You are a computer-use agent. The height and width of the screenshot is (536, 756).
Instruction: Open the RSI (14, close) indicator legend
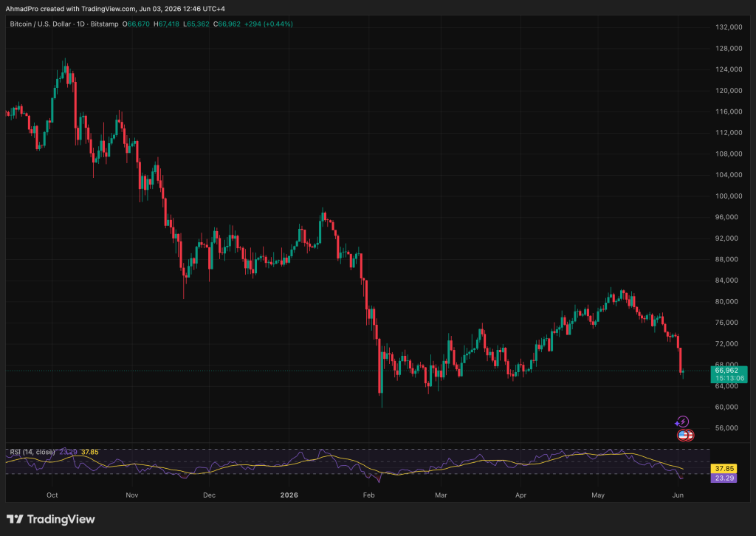[x=32, y=452]
